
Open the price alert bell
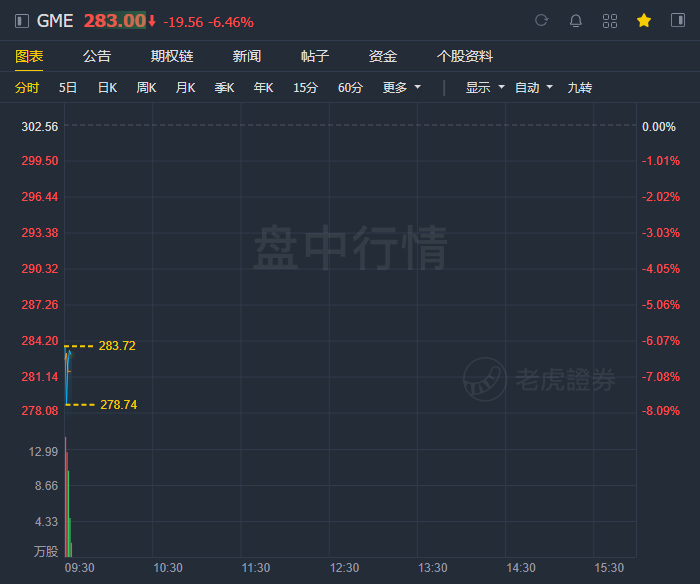pos(576,21)
